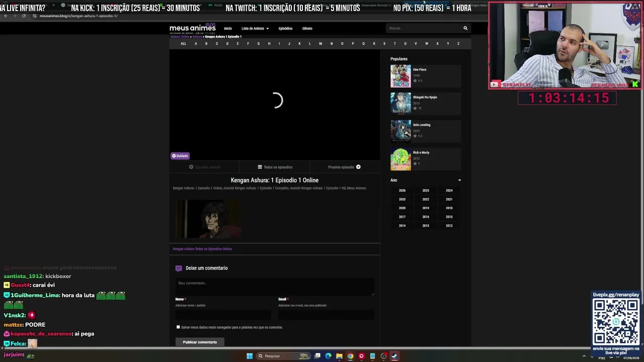Viewport: 644px width, 362px height.
Task: Click the Kengan Ashura episode thumbnail
Action: click(x=207, y=219)
